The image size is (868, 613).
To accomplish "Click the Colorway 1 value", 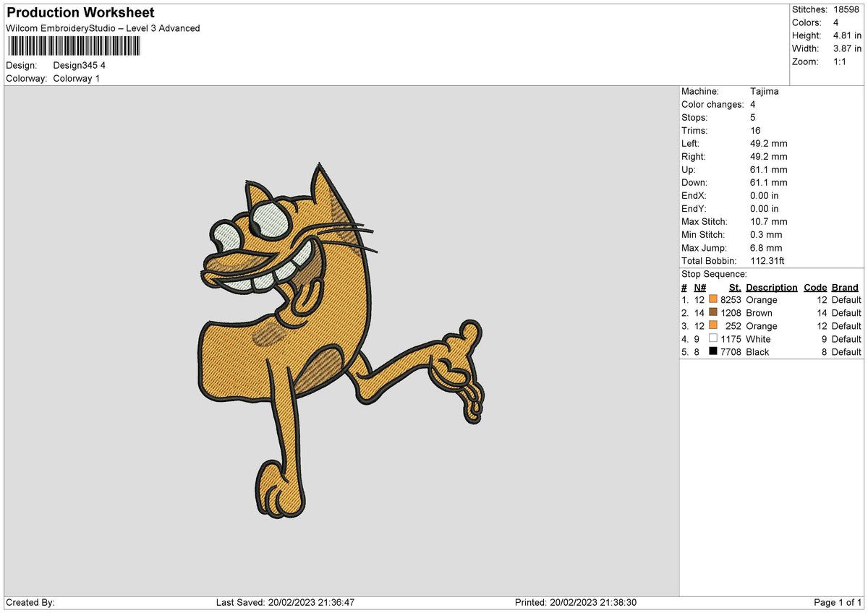I will (77, 78).
